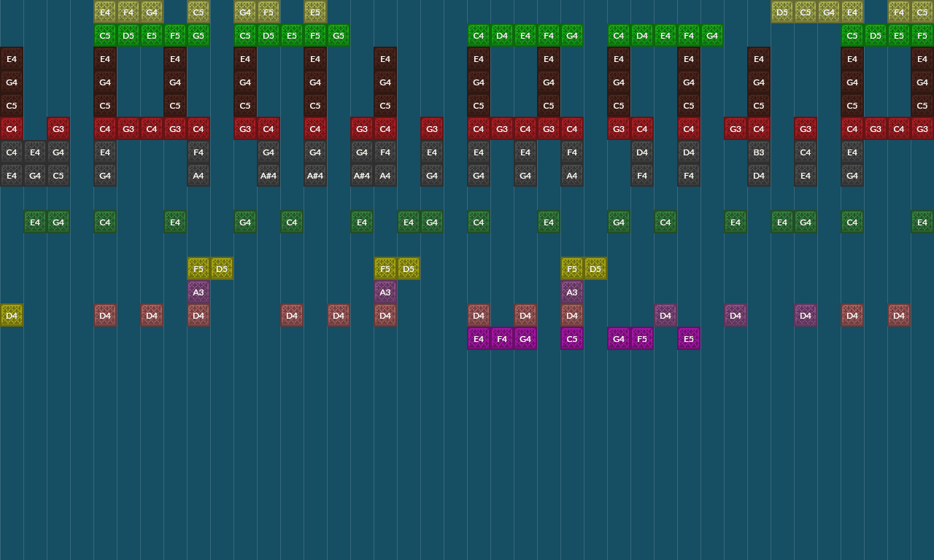Toggle the leftmost purple A3 note
Image resolution: width=934 pixels, height=560 pixels.
198,292
